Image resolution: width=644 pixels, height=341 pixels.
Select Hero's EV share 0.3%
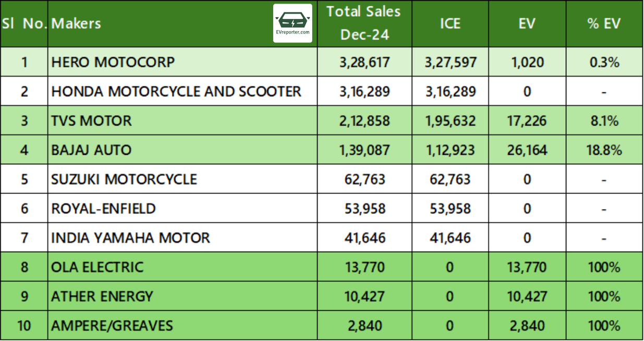click(604, 62)
